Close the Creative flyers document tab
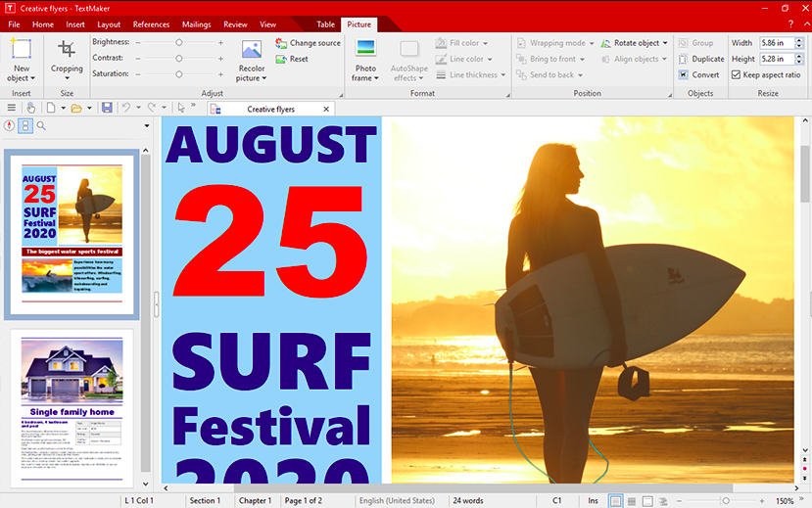The image size is (812, 508). coord(326,110)
